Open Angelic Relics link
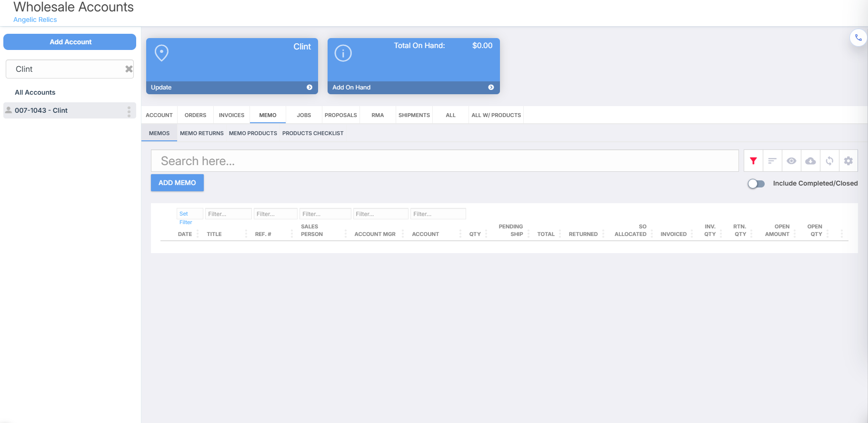This screenshot has width=868, height=423. click(35, 20)
